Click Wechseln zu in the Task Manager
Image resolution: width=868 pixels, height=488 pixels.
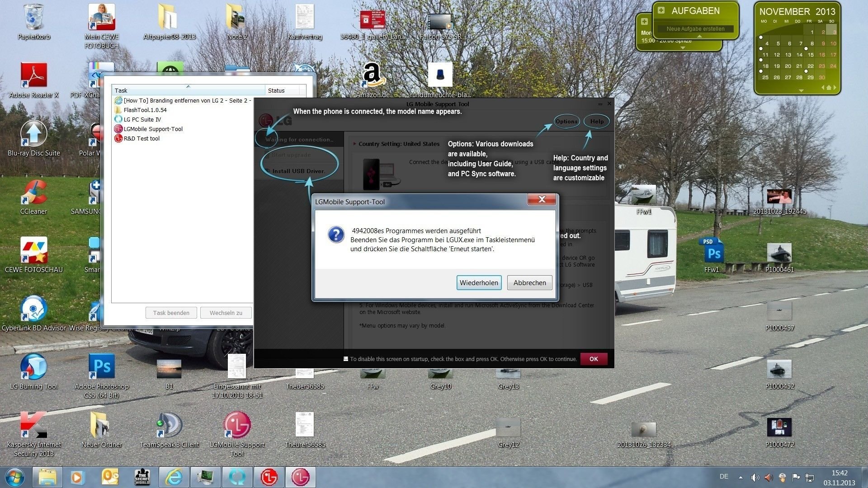point(226,313)
